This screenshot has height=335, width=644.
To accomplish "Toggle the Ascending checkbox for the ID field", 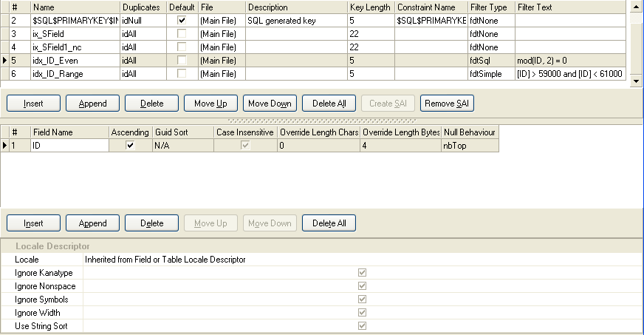I will [x=131, y=146].
